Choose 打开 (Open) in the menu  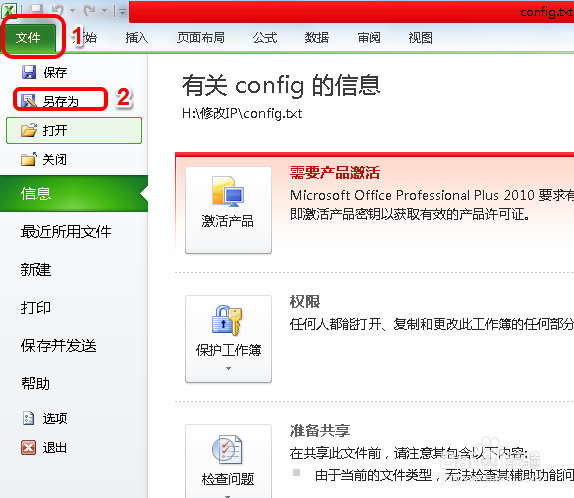[74, 130]
